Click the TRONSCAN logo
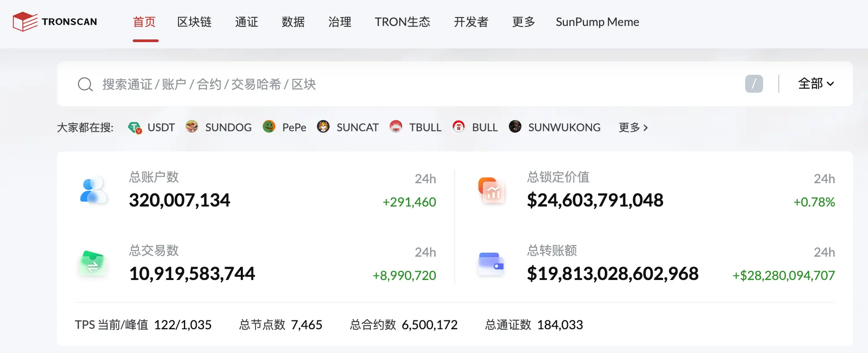 point(55,22)
